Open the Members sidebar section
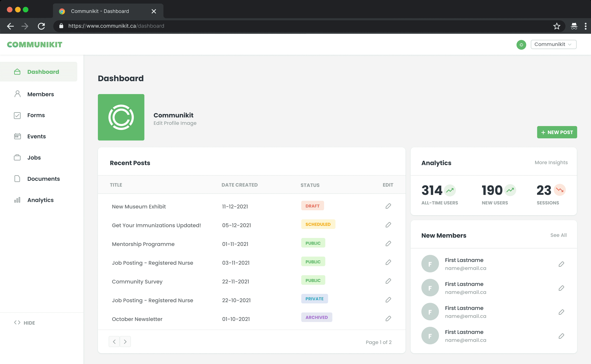This screenshot has width=591, height=364. [x=40, y=94]
